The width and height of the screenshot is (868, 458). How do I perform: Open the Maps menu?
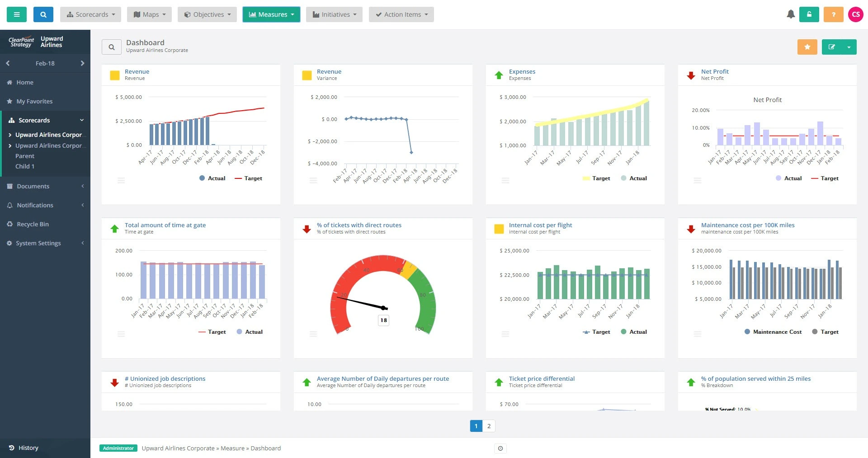click(x=149, y=14)
